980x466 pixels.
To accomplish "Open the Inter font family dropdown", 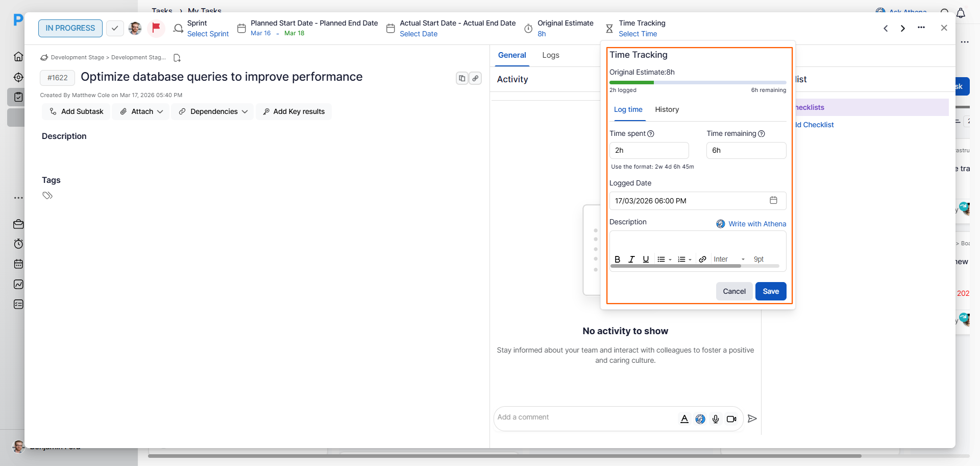I will (x=729, y=259).
